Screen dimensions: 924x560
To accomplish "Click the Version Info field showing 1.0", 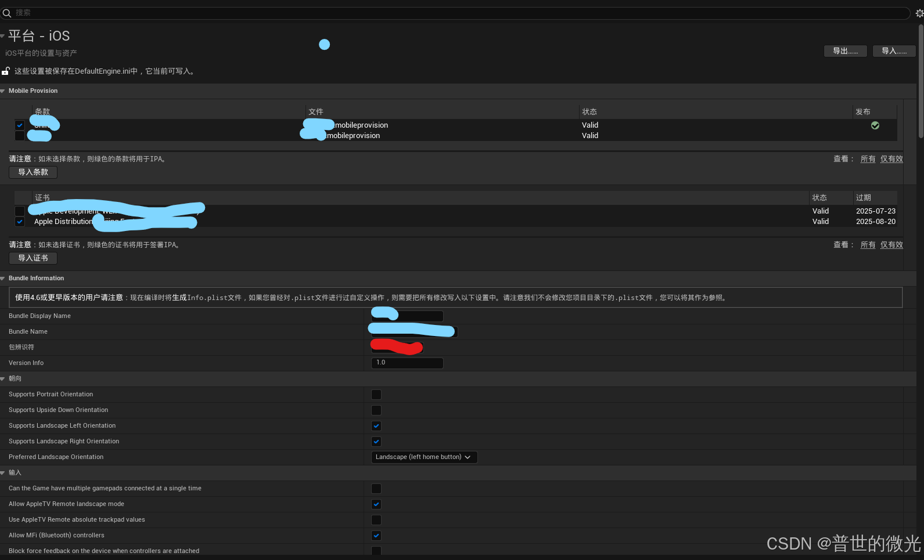I will pos(407,363).
